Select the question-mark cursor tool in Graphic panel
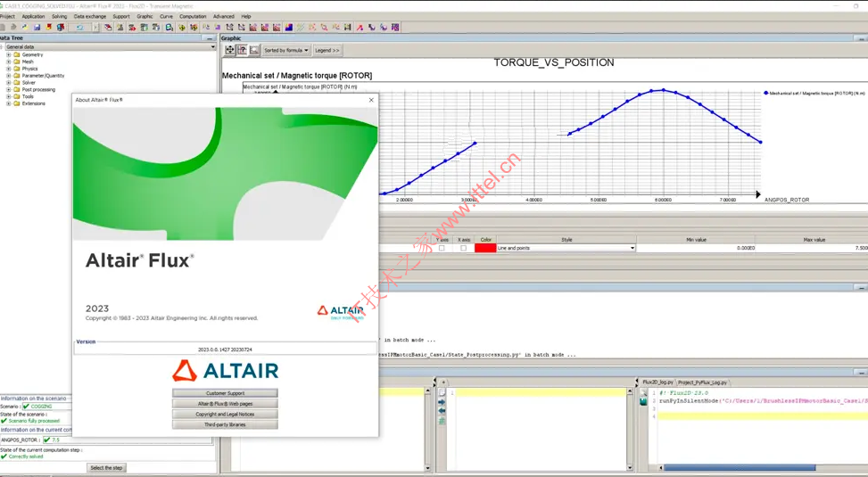Screen dimensions: 868x477 242,50
